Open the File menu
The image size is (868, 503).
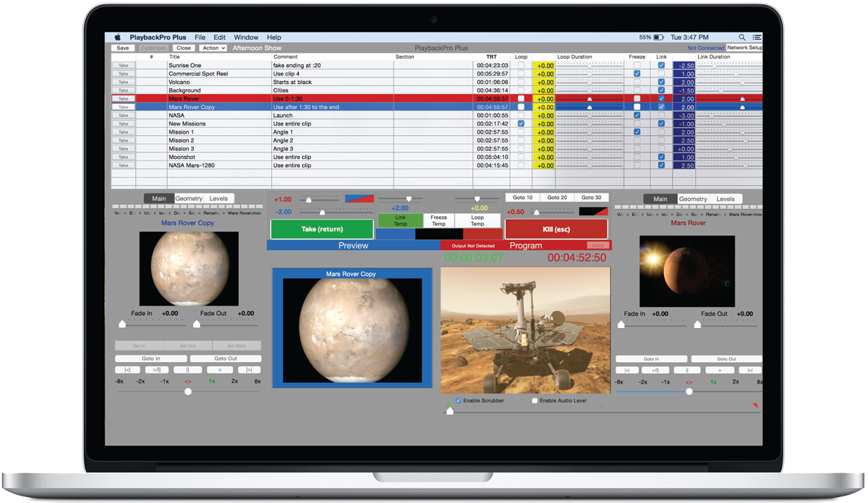[x=200, y=37]
